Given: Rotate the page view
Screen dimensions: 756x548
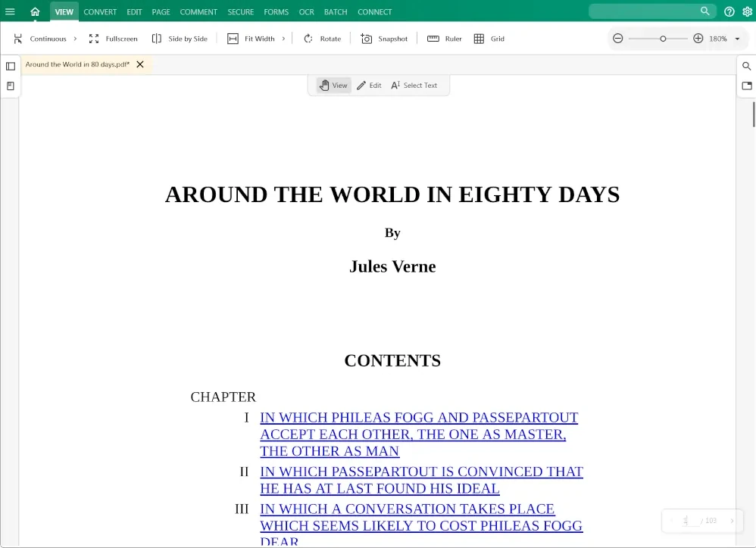Looking at the screenshot, I should coord(322,39).
